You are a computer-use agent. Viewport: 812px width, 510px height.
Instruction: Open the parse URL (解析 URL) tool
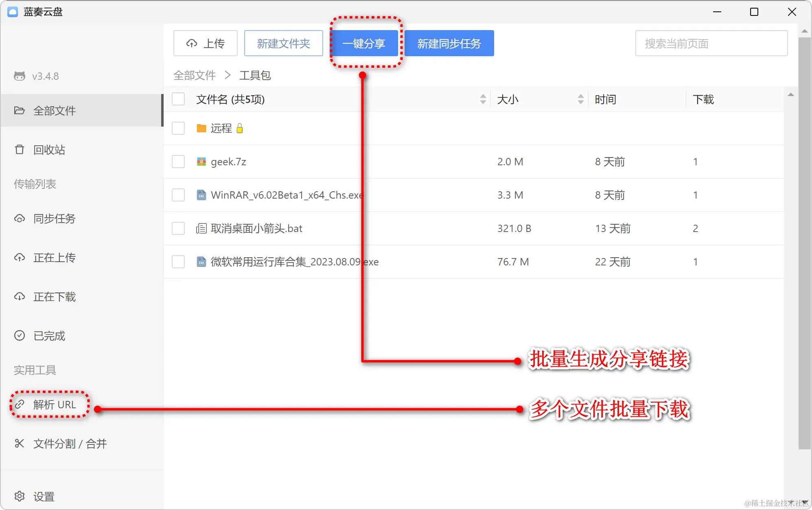point(54,405)
